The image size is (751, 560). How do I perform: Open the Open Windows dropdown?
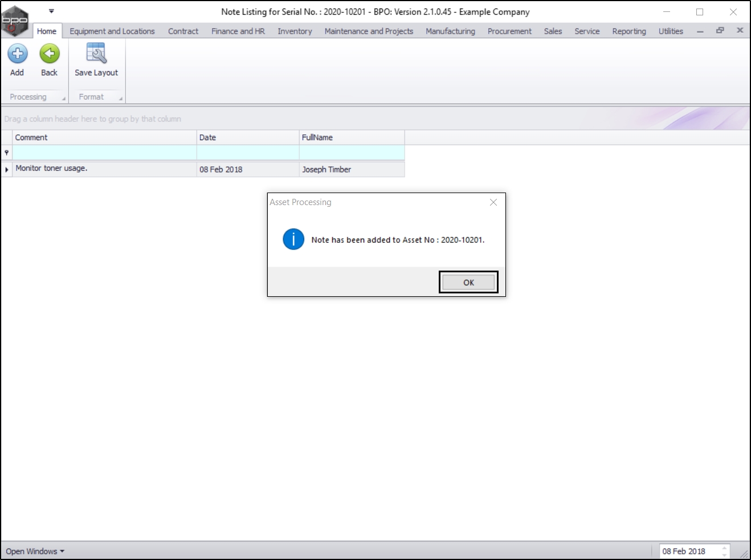[35, 551]
